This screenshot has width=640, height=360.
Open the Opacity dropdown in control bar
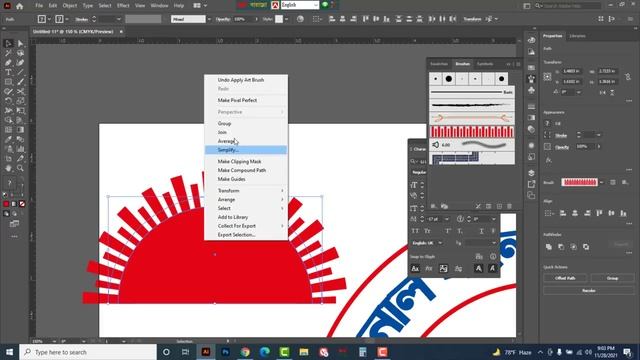pos(256,19)
